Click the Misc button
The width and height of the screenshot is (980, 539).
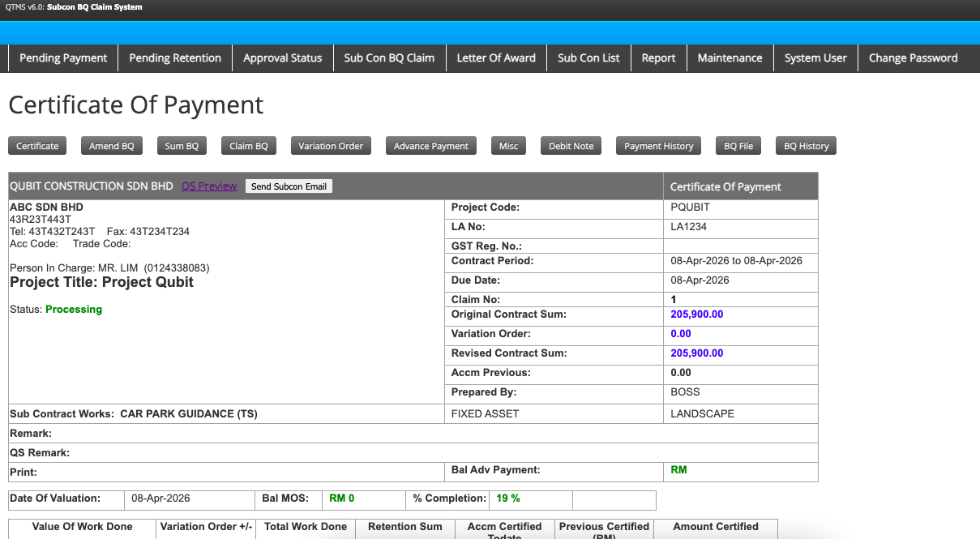click(508, 146)
